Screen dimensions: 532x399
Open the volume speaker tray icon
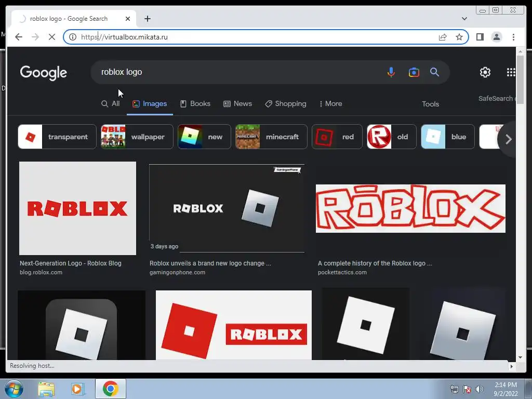tap(479, 389)
